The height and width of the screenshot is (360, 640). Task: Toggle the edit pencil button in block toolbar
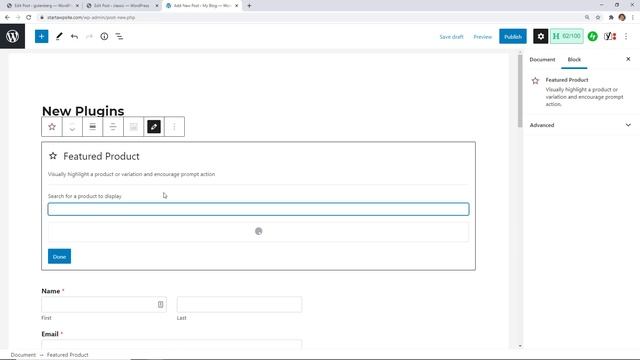point(154,127)
